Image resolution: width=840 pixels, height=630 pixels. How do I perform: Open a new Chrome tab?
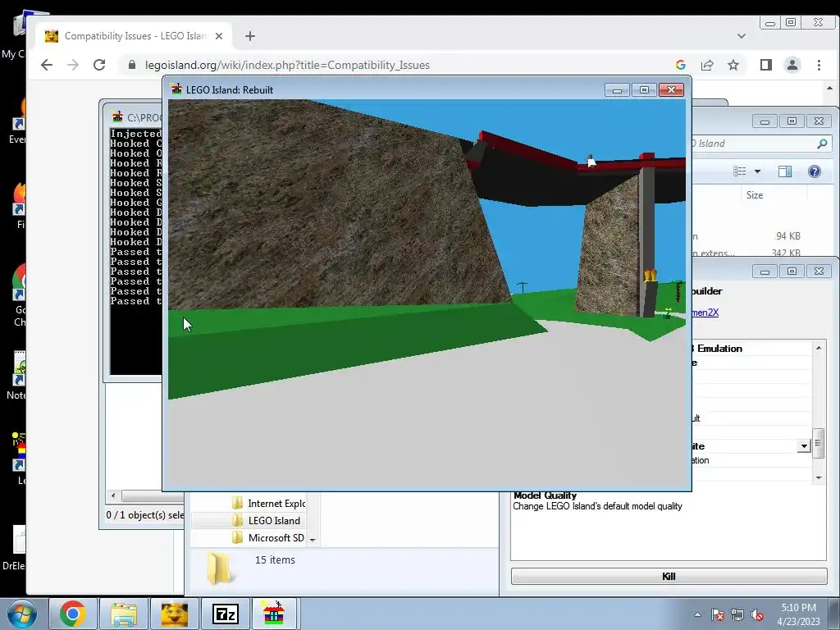[x=250, y=36]
